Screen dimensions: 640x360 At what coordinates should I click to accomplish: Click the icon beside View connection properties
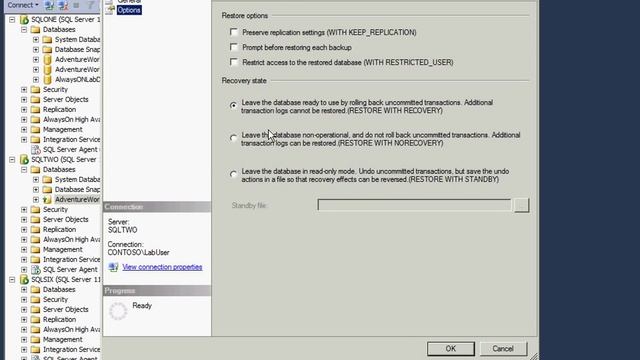(113, 267)
